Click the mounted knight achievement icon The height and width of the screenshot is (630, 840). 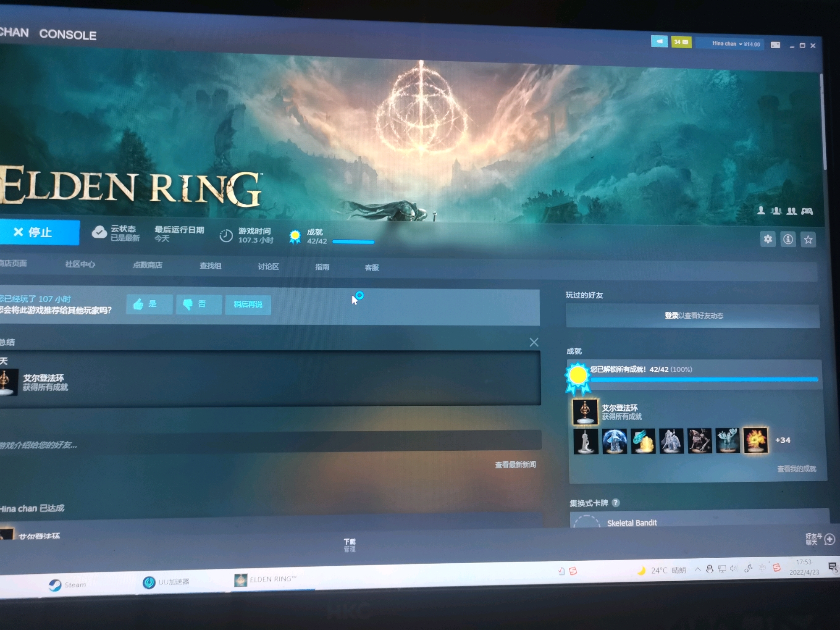tap(671, 441)
